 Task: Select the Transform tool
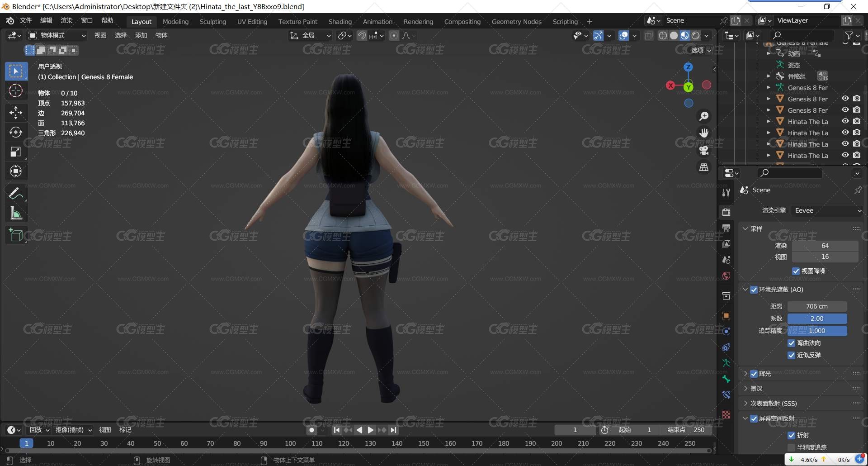[x=16, y=171]
